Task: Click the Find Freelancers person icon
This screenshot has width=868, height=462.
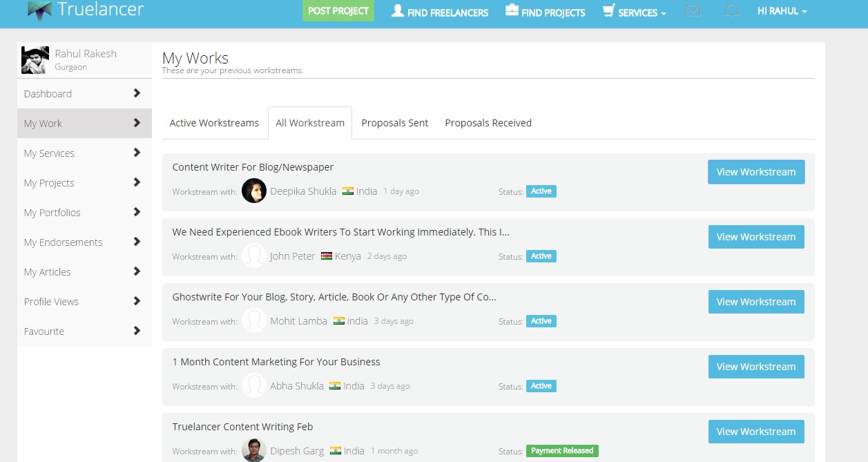Action: pyautogui.click(x=398, y=11)
